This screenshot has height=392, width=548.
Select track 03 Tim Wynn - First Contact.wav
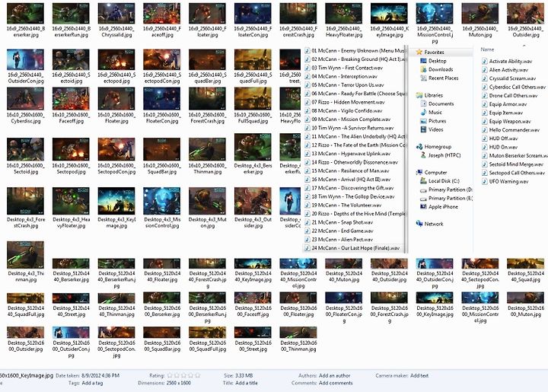(343, 68)
